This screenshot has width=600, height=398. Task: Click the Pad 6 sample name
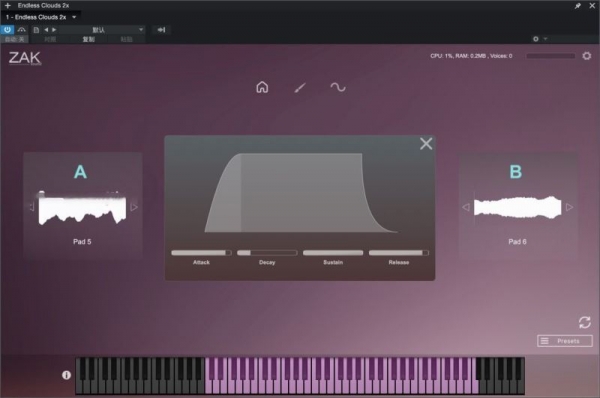tap(517, 242)
